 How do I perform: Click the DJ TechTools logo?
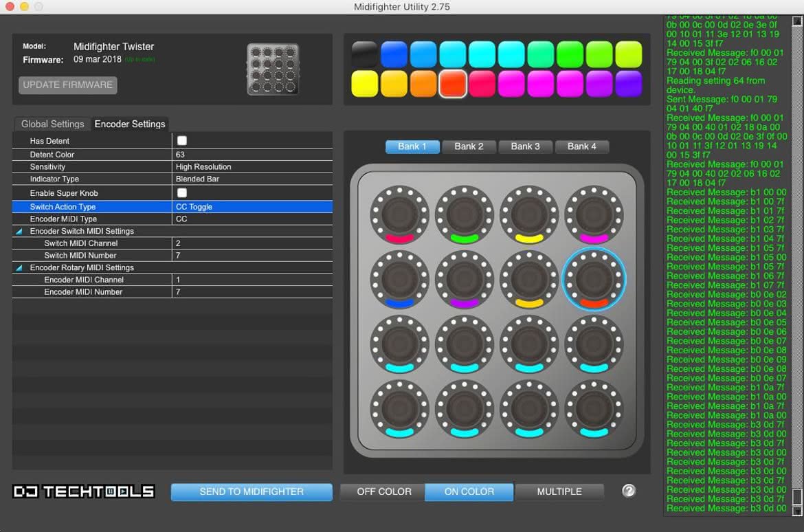pyautogui.click(x=84, y=491)
